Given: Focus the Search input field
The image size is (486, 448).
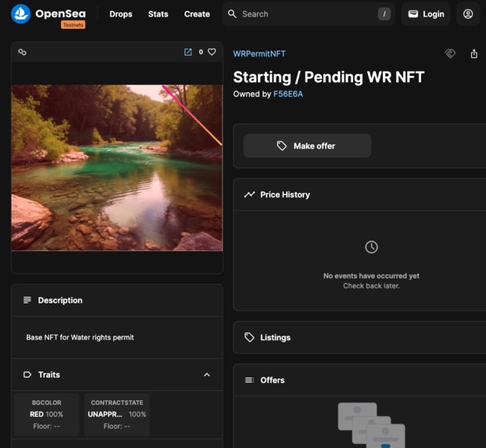Looking at the screenshot, I should click(x=309, y=14).
